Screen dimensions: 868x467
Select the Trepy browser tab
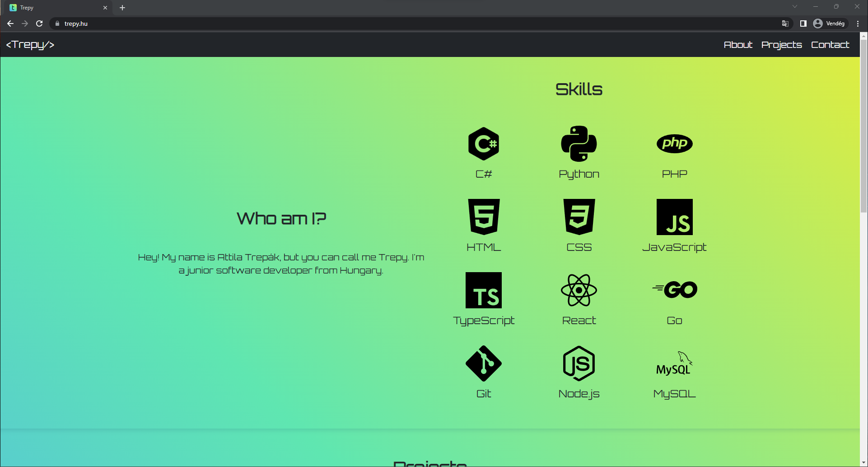coord(58,8)
